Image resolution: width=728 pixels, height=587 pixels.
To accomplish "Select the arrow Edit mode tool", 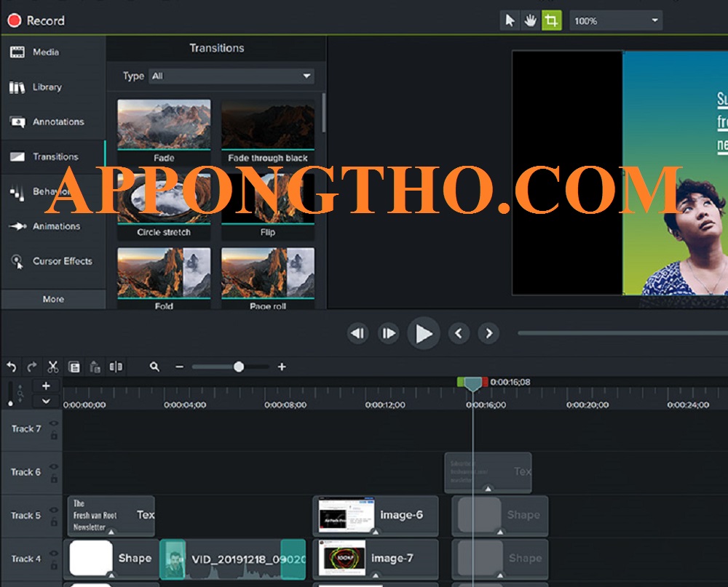I will (510, 20).
